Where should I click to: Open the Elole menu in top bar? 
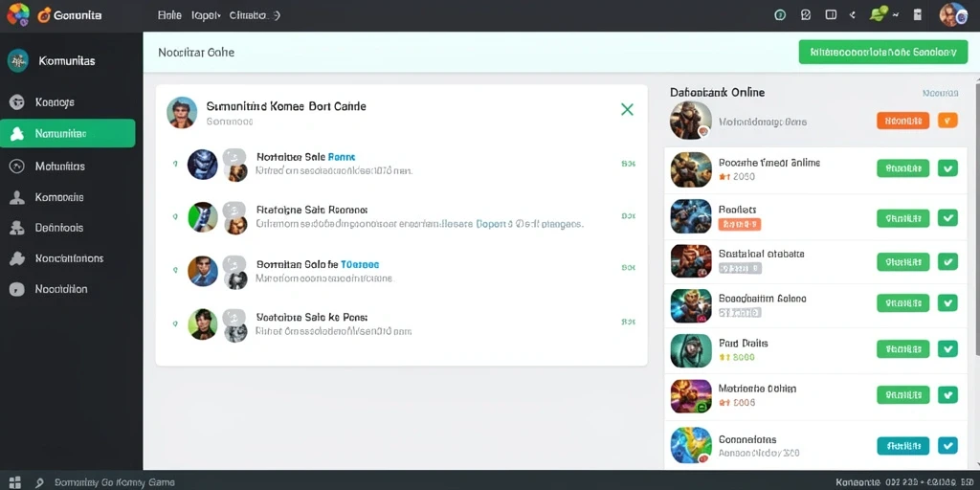pos(169,15)
